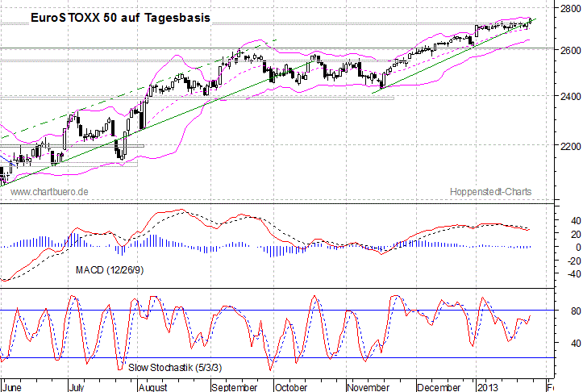Click the chart title 'EuroSTOXX 50 auf Tagesbasis'
This screenshot has height=392, width=583.
click(120, 18)
